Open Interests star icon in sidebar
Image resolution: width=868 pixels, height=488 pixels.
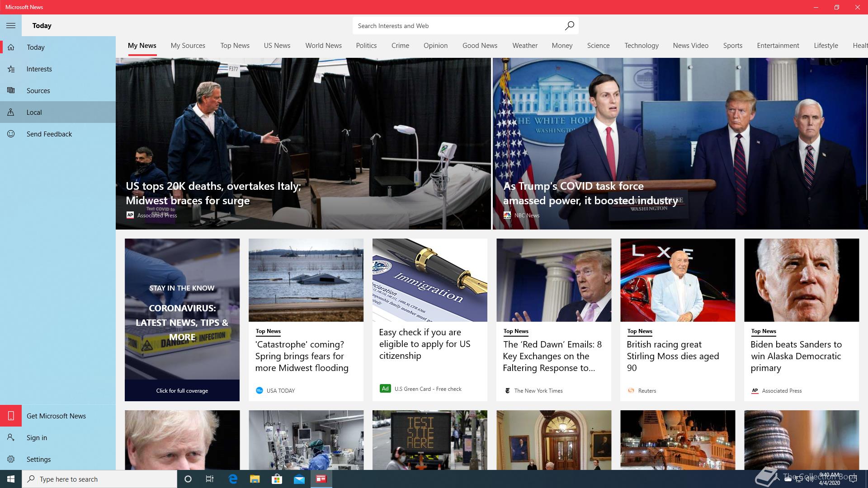[x=11, y=69]
